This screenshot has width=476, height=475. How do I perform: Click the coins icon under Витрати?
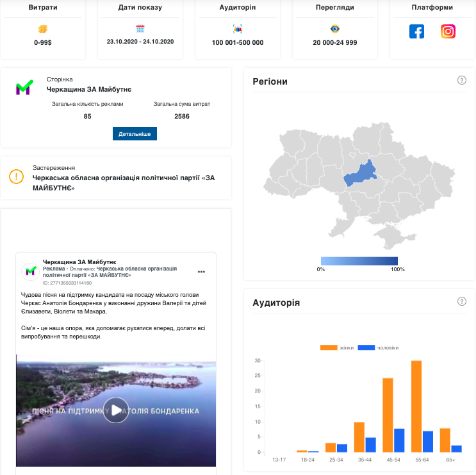42,29
